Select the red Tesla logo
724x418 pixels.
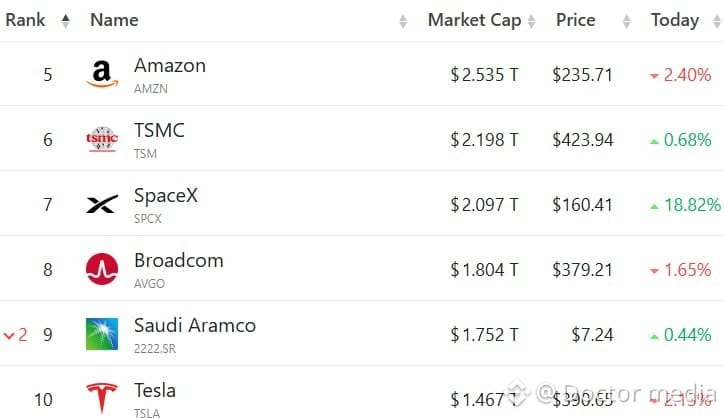102,397
